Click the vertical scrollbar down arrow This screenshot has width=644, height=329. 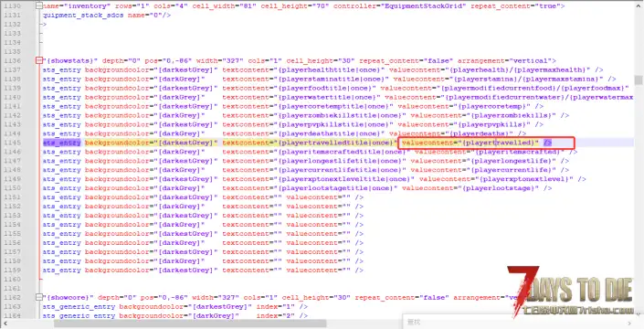tap(639, 314)
